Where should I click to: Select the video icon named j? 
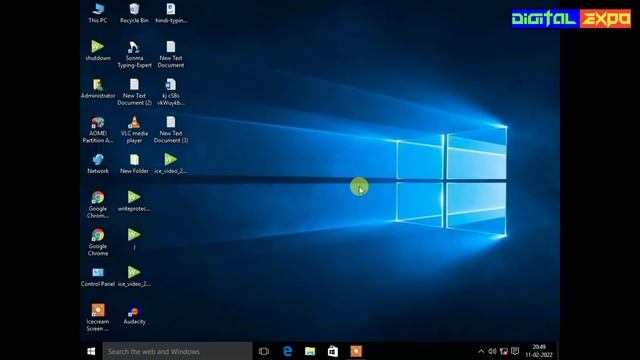(134, 239)
